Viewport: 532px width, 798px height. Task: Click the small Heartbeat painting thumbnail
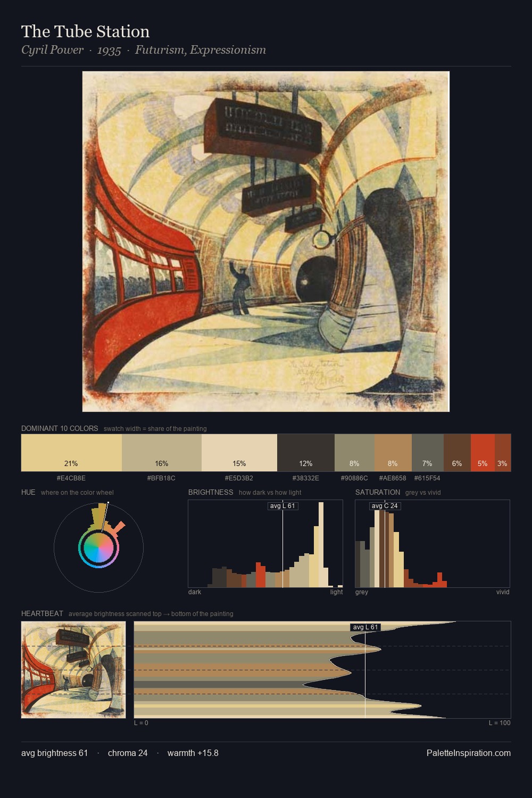pos(73,670)
